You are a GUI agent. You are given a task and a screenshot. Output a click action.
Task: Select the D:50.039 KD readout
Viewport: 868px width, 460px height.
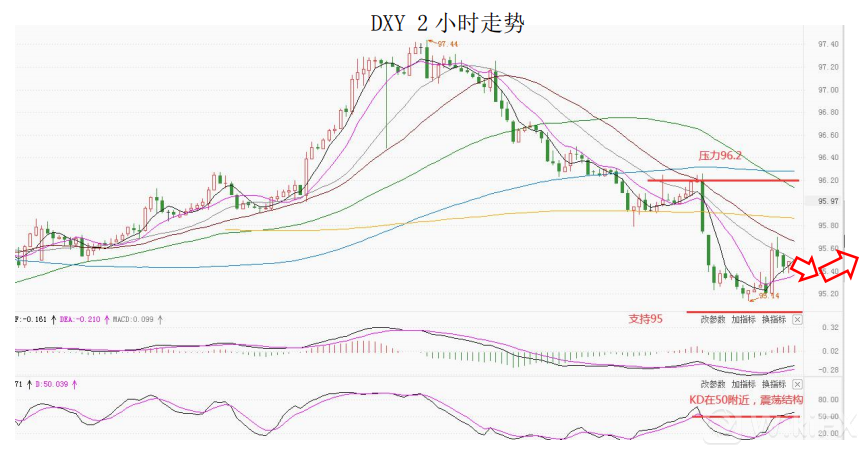click(51, 384)
